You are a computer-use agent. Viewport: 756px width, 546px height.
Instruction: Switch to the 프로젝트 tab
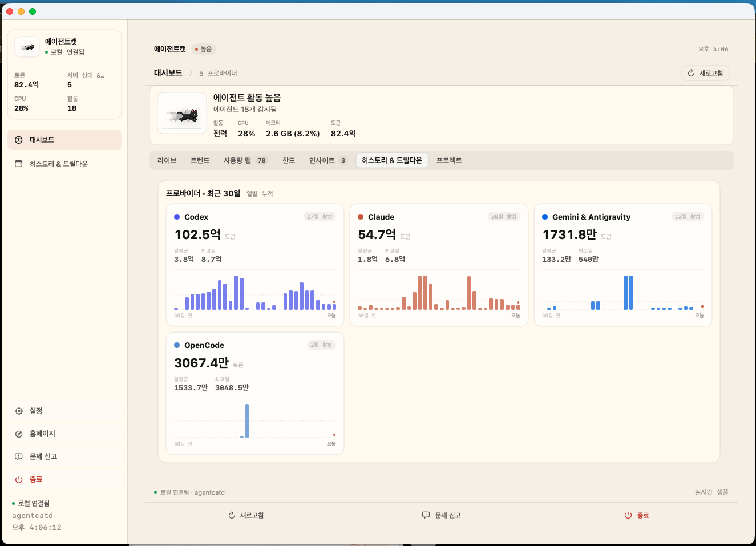click(449, 160)
